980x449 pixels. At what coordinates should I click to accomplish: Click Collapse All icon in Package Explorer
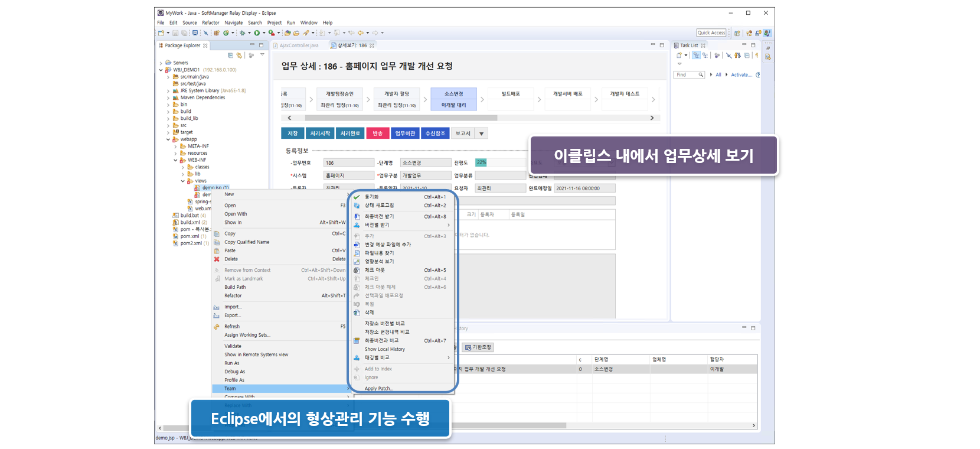pyautogui.click(x=230, y=56)
